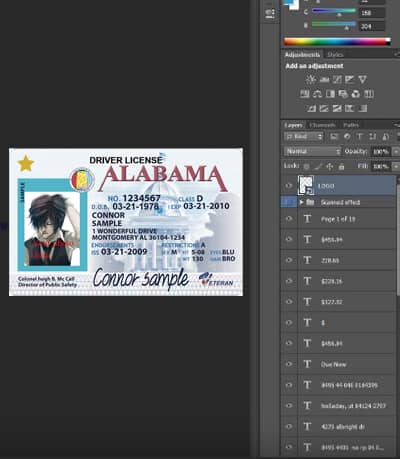Switch to the Layers tab
Viewport: 400px width, 459px height.
point(294,125)
